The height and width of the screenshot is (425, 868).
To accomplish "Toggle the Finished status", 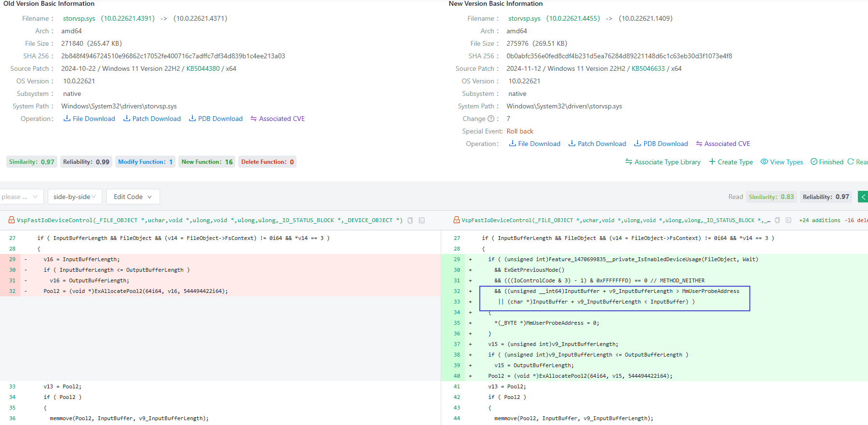I will 827,162.
